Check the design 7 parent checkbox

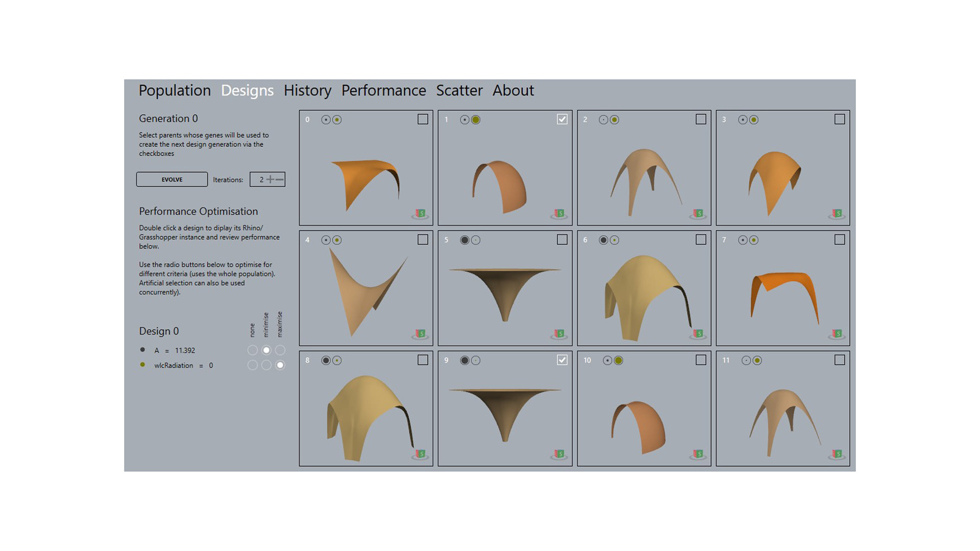(840, 240)
